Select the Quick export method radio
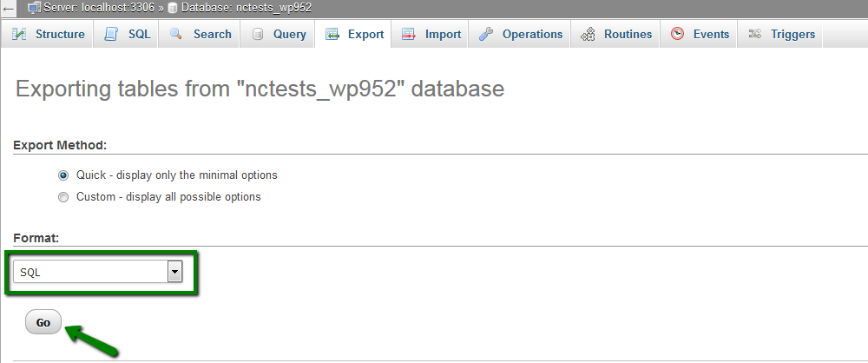Screen dimensions: 868x363 [x=63, y=175]
